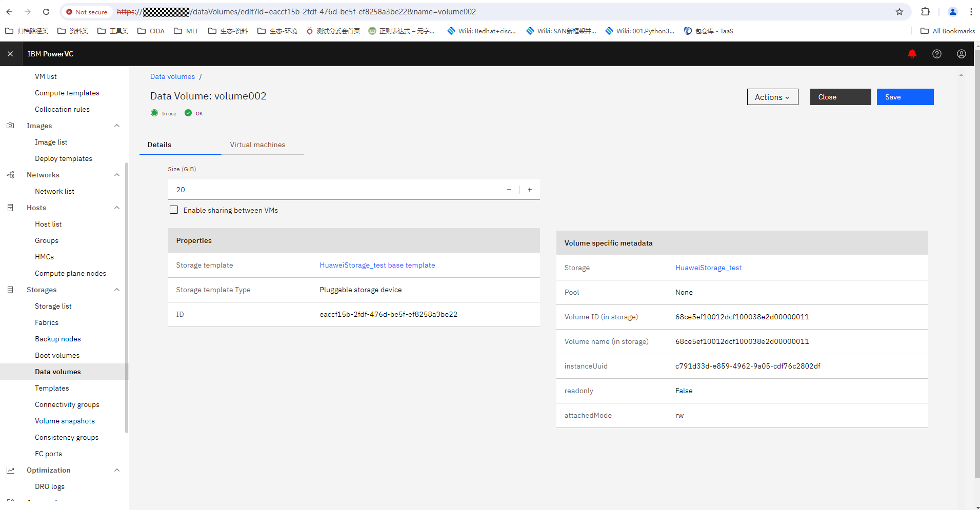This screenshot has width=980, height=510.
Task: Open the HuaweiStorage_test storage link
Action: pyautogui.click(x=708, y=268)
